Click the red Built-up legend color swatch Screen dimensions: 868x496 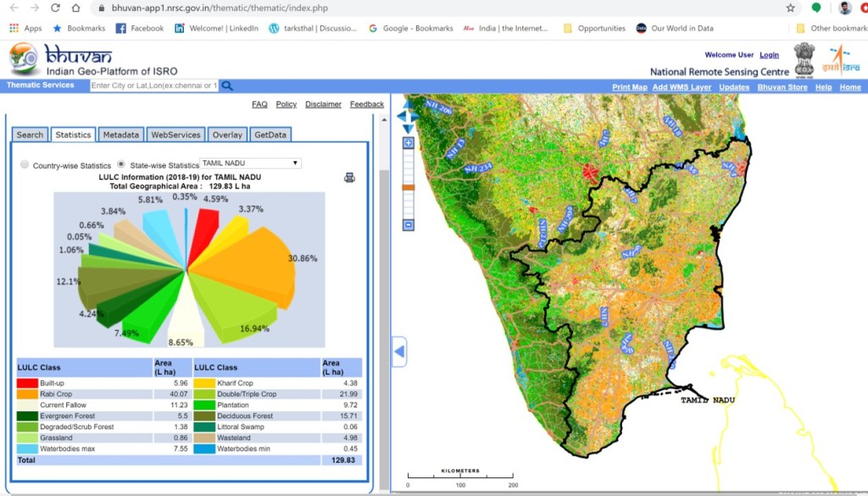[27, 383]
